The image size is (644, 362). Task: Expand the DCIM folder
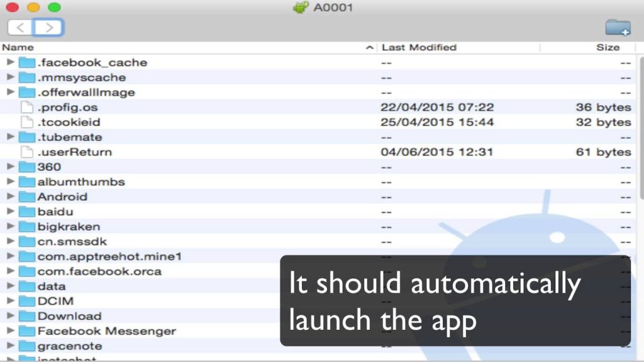point(10,300)
